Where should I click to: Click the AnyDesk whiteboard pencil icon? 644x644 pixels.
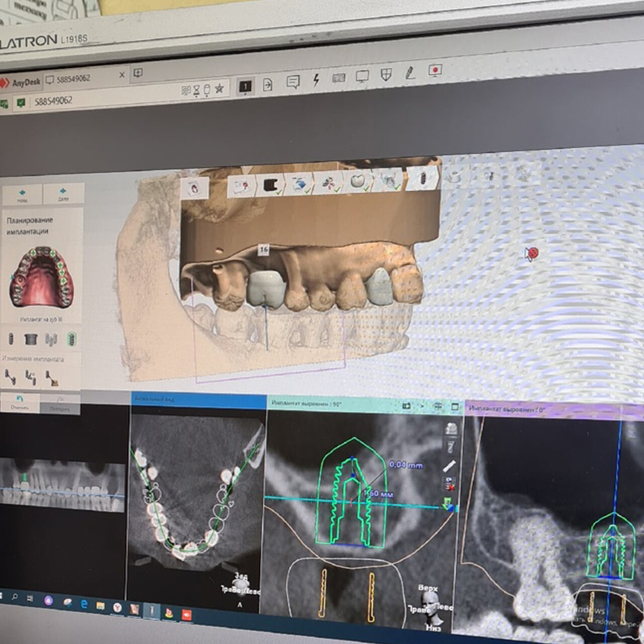pyautogui.click(x=410, y=73)
